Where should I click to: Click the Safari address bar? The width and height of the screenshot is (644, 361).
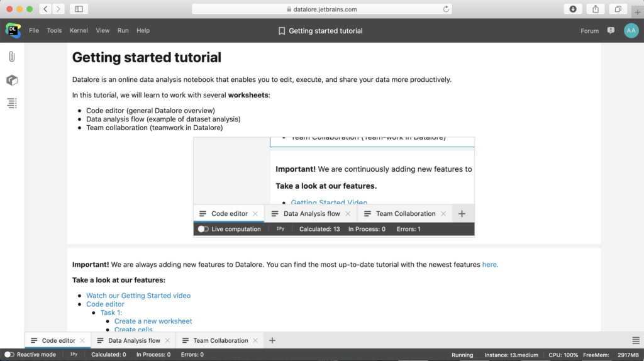(322, 9)
